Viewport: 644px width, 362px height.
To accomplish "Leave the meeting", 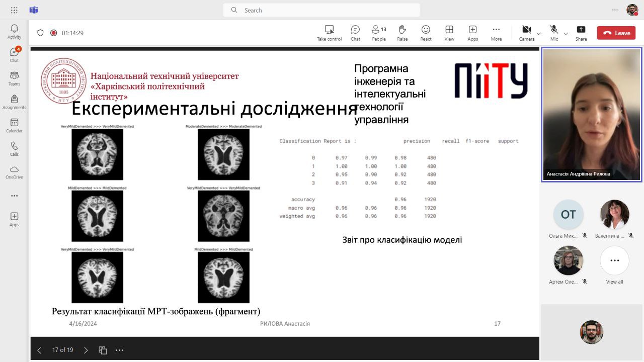I will 616,33.
